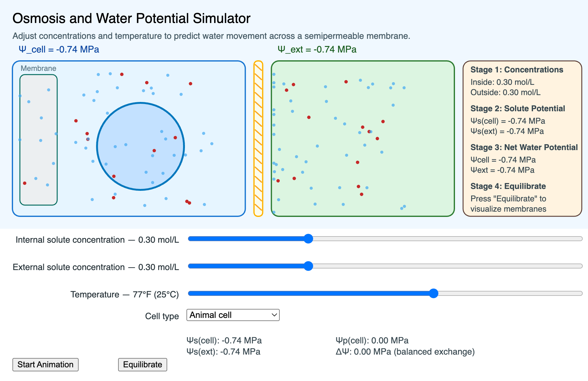This screenshot has width=588, height=381.
Task: Click the Cell type dropdown chevron arrow
Action: point(274,315)
